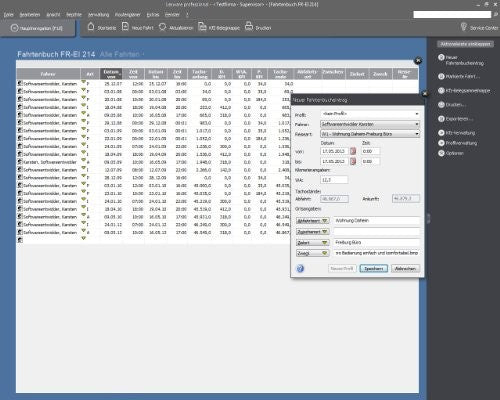
Task: Click the Kfz-Belegsammelmappe sidebar icon
Action: tap(441, 90)
